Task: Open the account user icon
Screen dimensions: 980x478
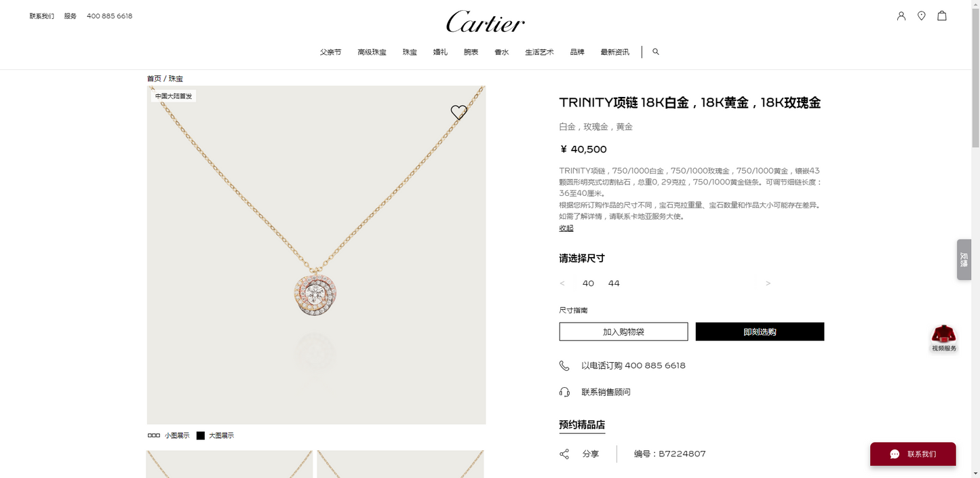Action: click(x=901, y=16)
